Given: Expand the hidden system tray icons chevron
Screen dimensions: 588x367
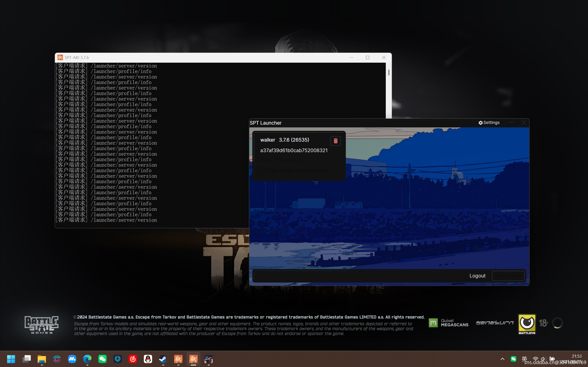Looking at the screenshot, I should 503,359.
